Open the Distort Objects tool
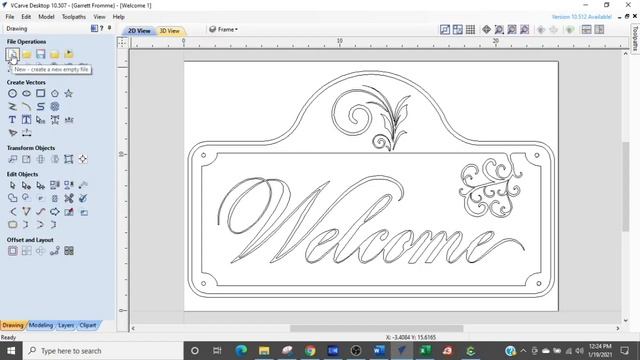Viewport: 640px width, 360px height. tap(69, 159)
